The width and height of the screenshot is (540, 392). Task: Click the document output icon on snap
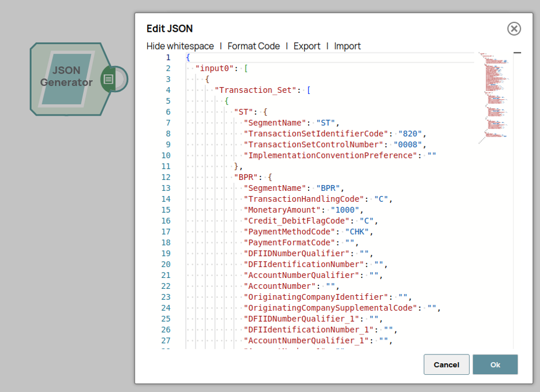(x=108, y=79)
